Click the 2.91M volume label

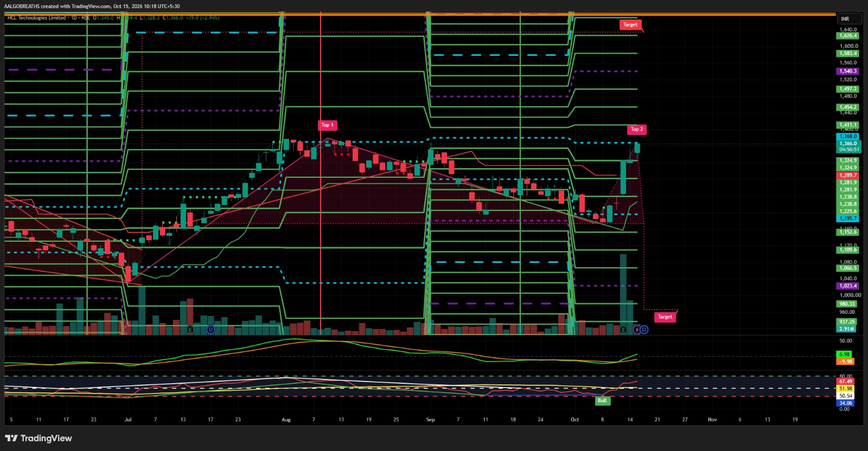(847, 328)
